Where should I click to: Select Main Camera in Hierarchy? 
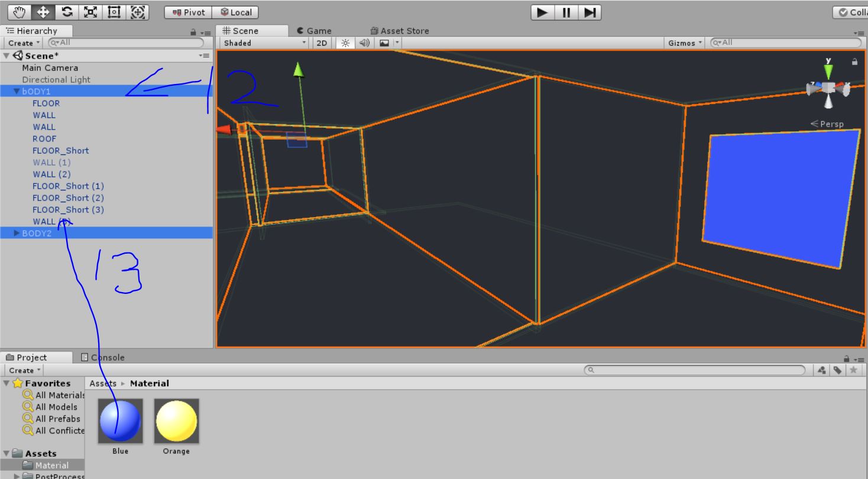click(x=50, y=67)
